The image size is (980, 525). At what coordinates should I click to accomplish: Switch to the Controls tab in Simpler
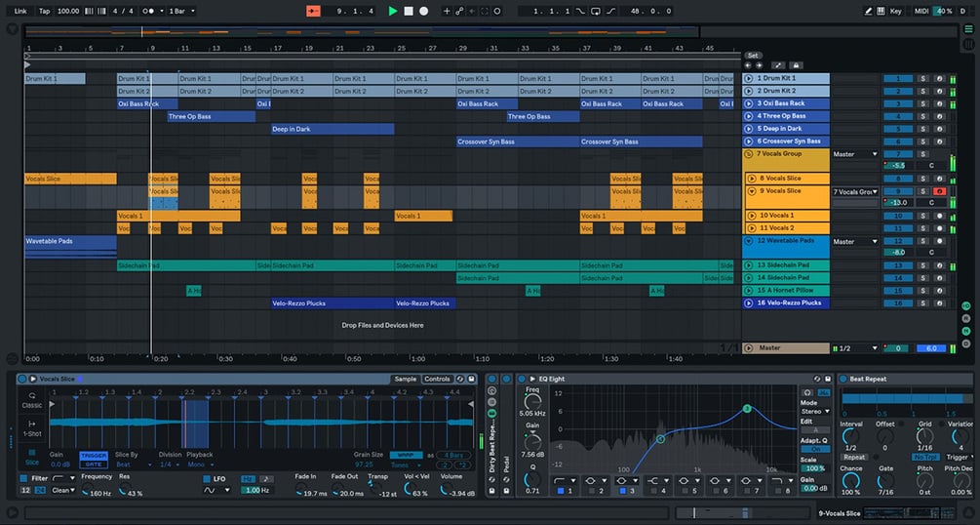point(437,379)
